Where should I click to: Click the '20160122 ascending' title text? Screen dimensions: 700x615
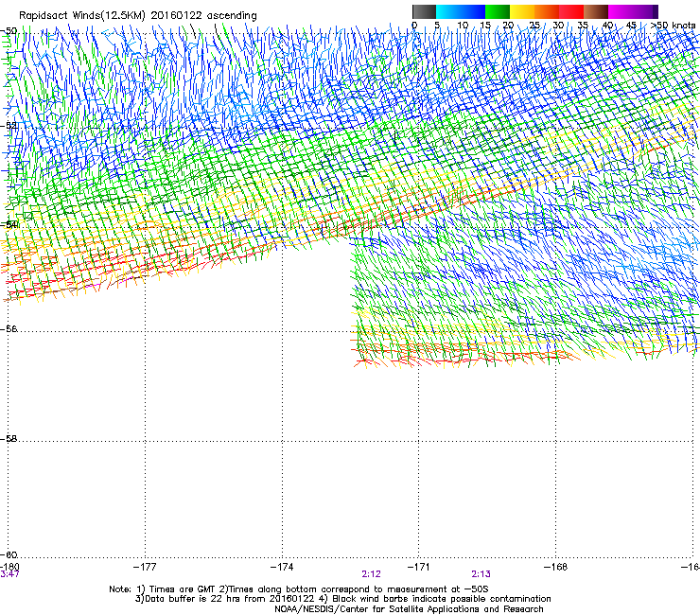pos(204,16)
